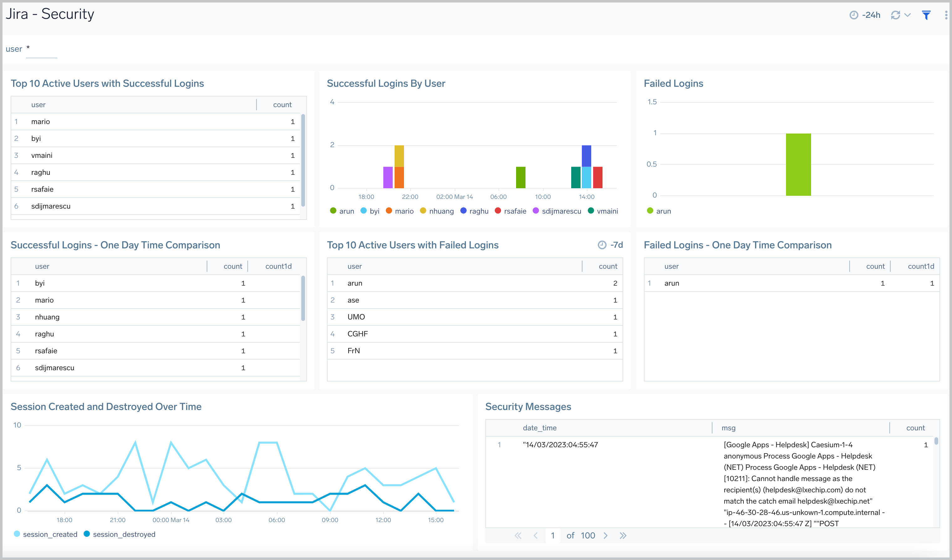The width and height of the screenshot is (952, 560).
Task: Select the CGHF row in the failed logins table
Action: point(474,334)
